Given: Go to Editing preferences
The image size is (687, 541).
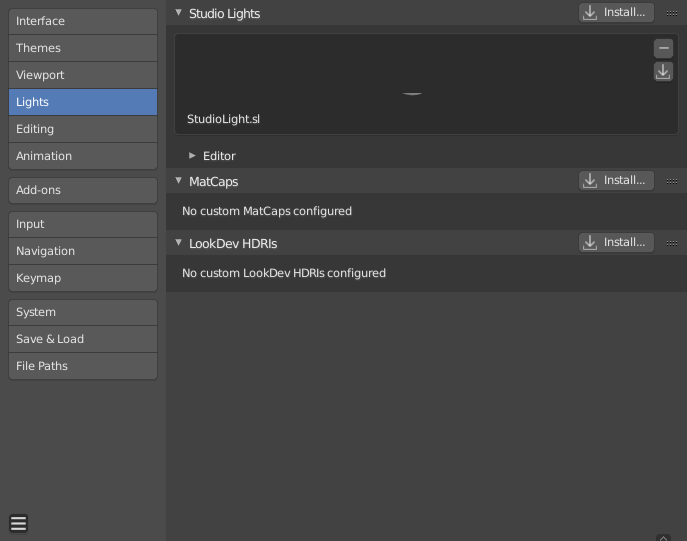Looking at the screenshot, I should (x=83, y=129).
